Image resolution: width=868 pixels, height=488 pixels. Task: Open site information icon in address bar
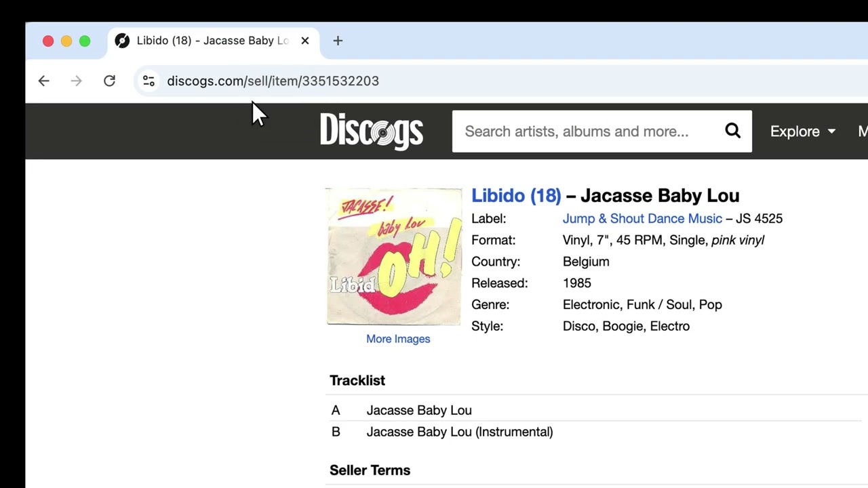pyautogui.click(x=149, y=81)
